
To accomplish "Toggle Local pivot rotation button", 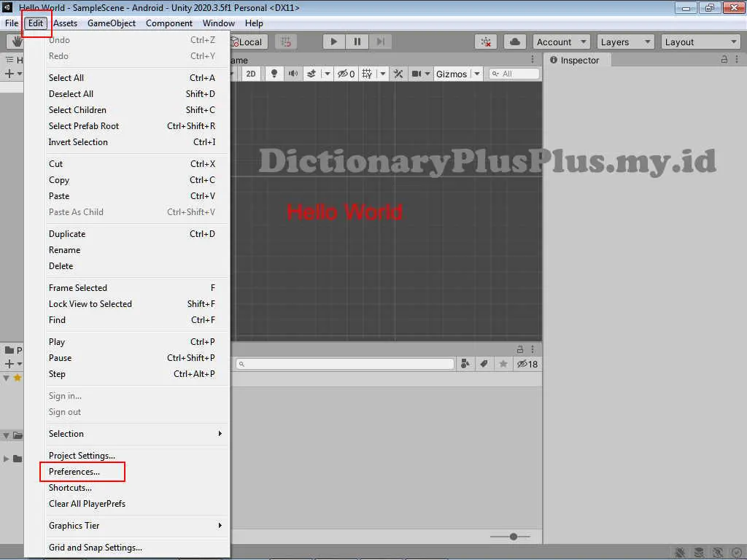I will click(249, 42).
